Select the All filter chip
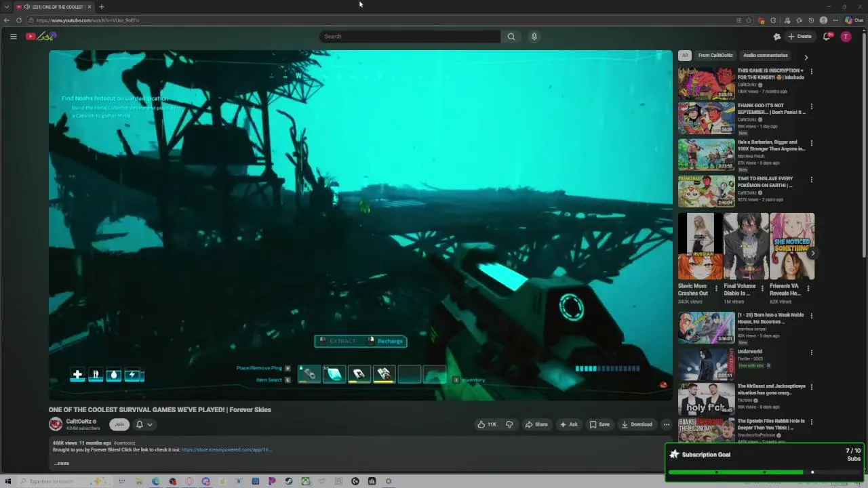The image size is (868, 488). point(685,56)
